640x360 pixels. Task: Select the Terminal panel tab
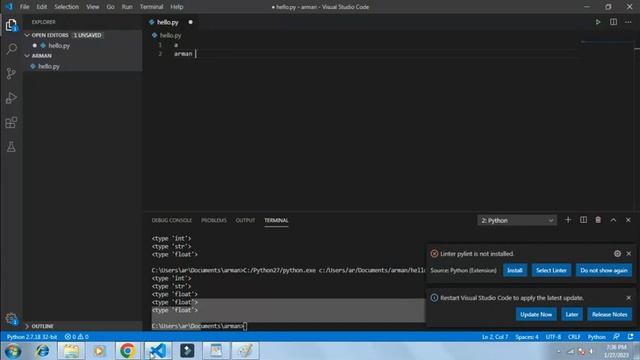[276, 220]
